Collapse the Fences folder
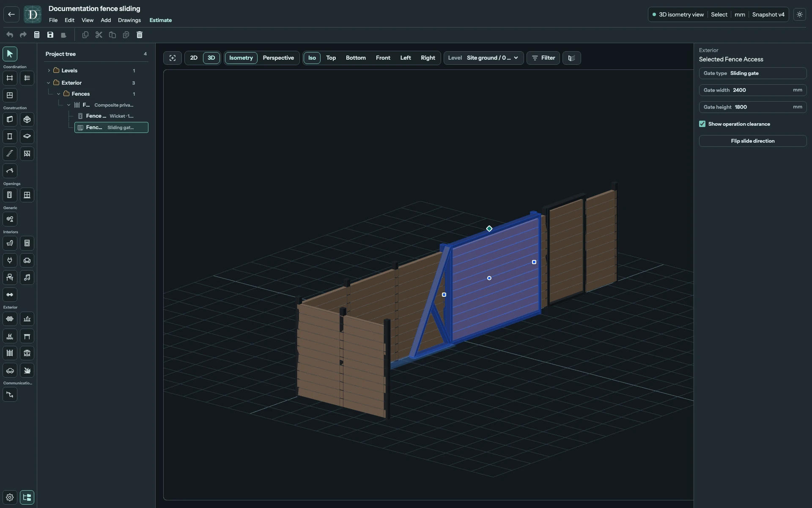812x508 pixels. point(59,94)
